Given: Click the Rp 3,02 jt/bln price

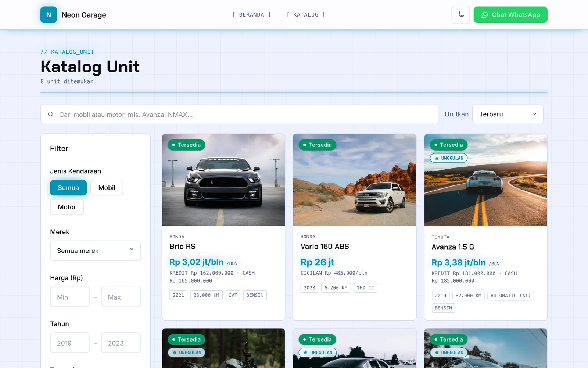Looking at the screenshot, I should (x=196, y=262).
